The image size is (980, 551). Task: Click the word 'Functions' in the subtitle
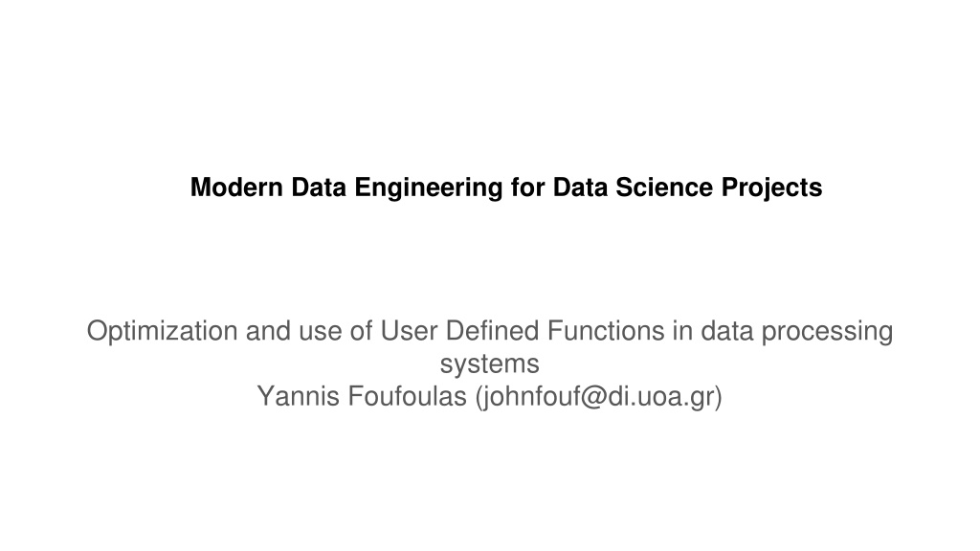pos(606,330)
